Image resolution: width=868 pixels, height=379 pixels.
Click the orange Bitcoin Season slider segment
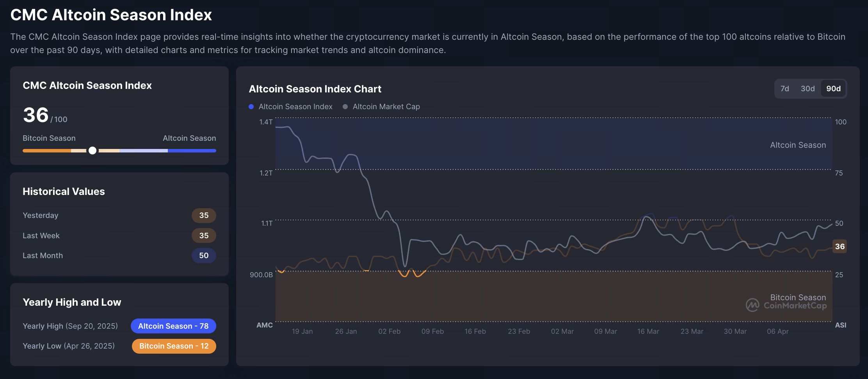(x=47, y=151)
